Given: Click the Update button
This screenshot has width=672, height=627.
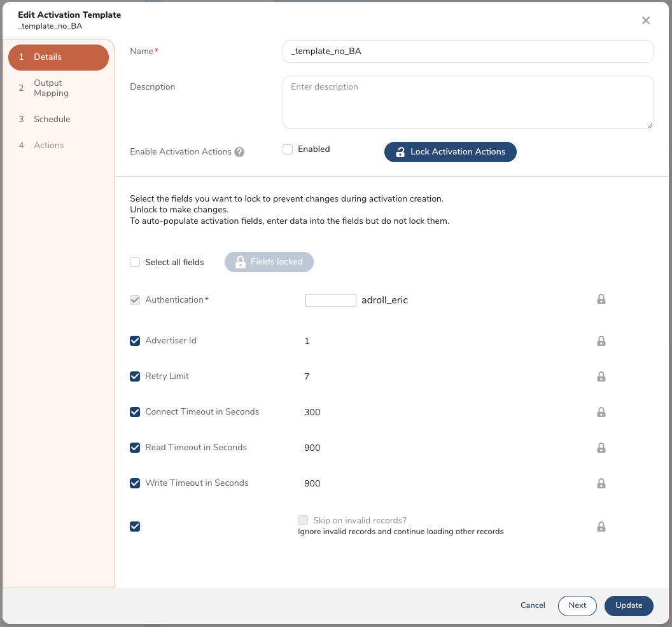Looking at the screenshot, I should [628, 605].
